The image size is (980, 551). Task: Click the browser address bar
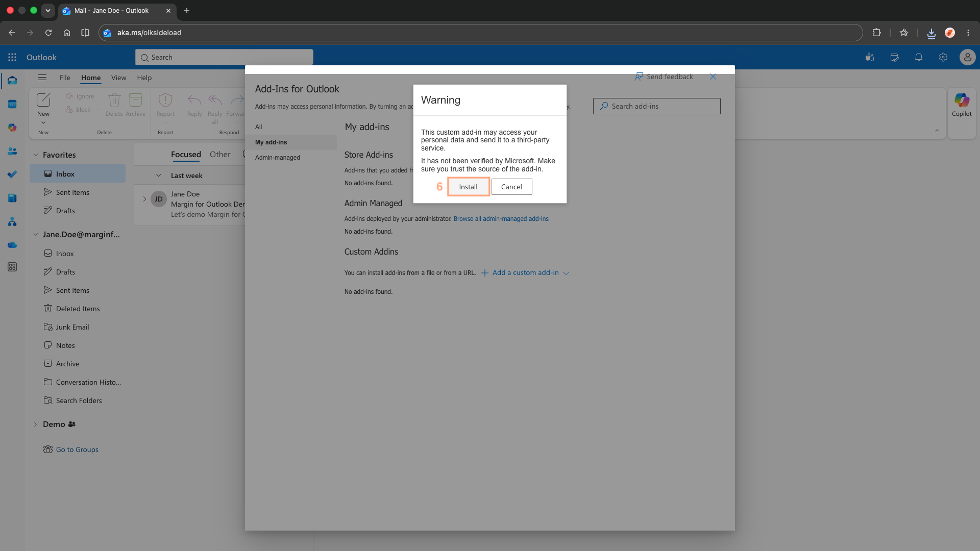tap(480, 33)
